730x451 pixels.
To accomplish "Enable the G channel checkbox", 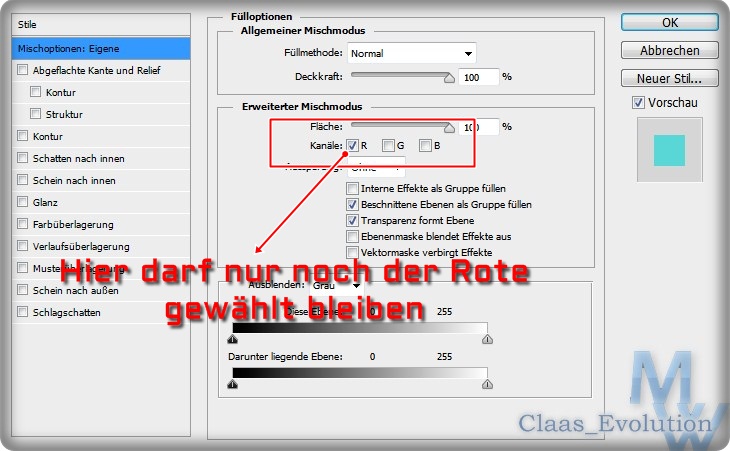I will click(389, 146).
